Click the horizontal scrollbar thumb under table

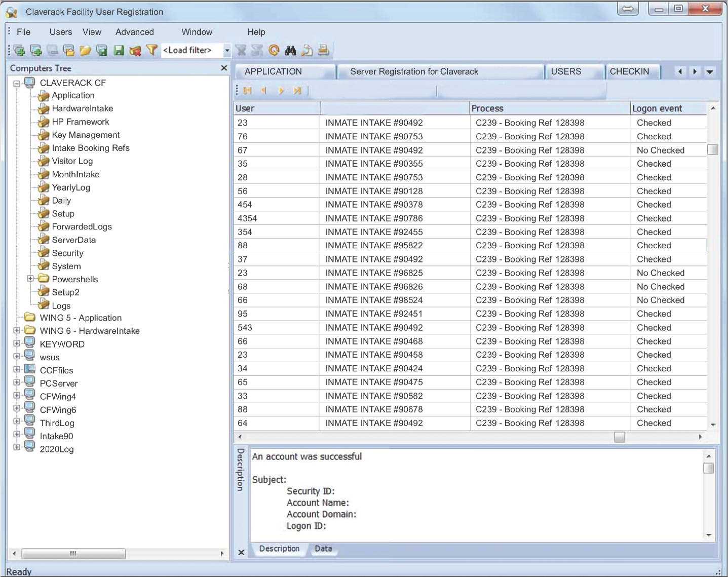point(619,437)
